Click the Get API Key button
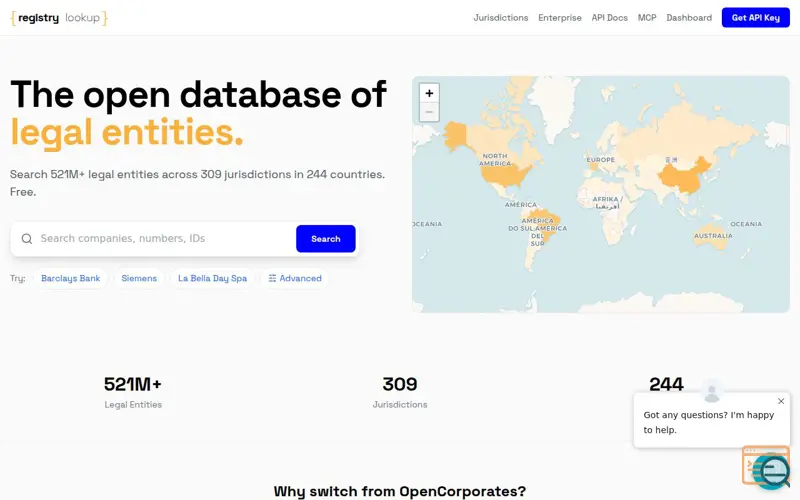Viewport: 800px width, 500px height. (756, 18)
